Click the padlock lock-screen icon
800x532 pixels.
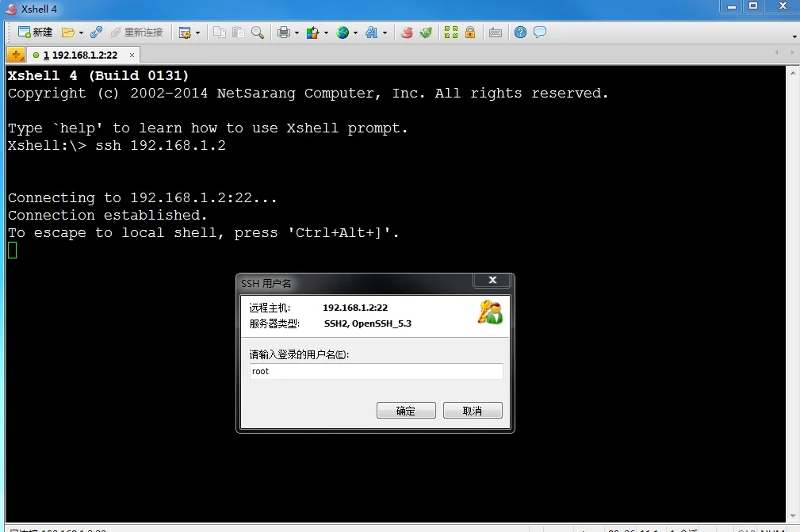(470, 33)
